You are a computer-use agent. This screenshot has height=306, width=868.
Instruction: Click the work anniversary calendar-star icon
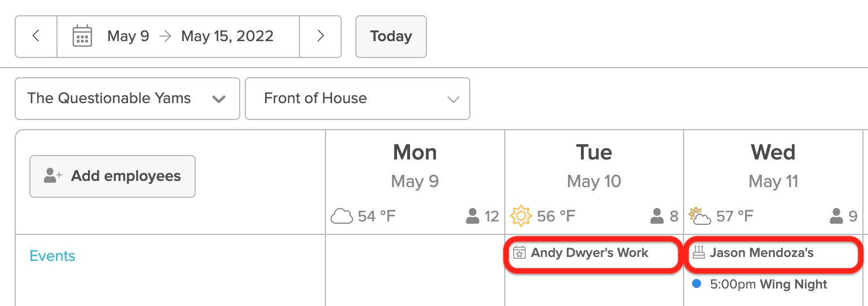[x=519, y=253]
